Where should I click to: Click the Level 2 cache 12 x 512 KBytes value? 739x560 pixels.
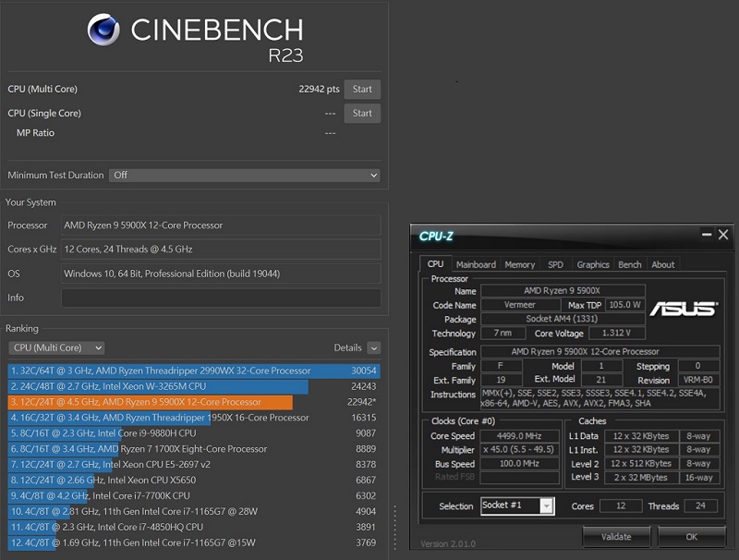coord(641,464)
